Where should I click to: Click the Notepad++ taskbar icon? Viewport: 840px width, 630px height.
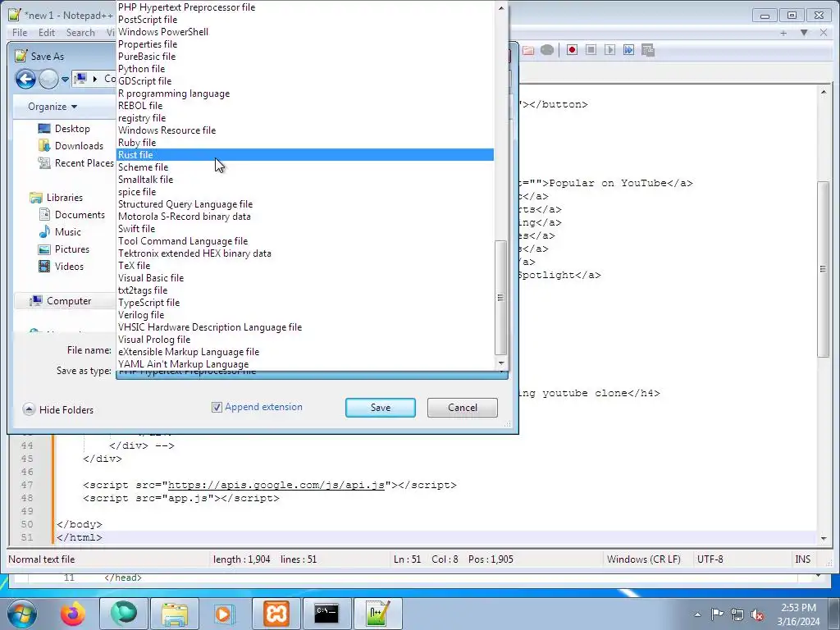click(x=377, y=614)
